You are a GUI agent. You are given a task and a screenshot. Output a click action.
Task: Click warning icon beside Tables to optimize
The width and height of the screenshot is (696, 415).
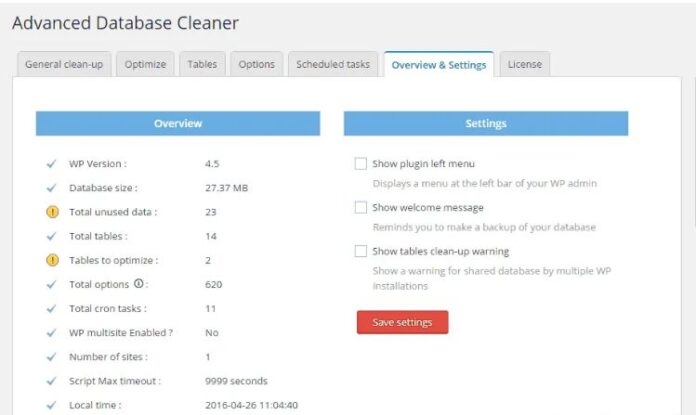[52, 260]
